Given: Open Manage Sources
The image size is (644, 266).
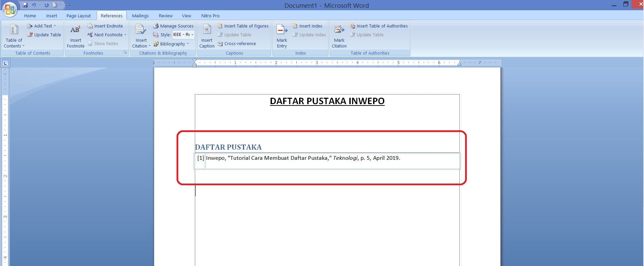Looking at the screenshot, I should pyautogui.click(x=173, y=26).
